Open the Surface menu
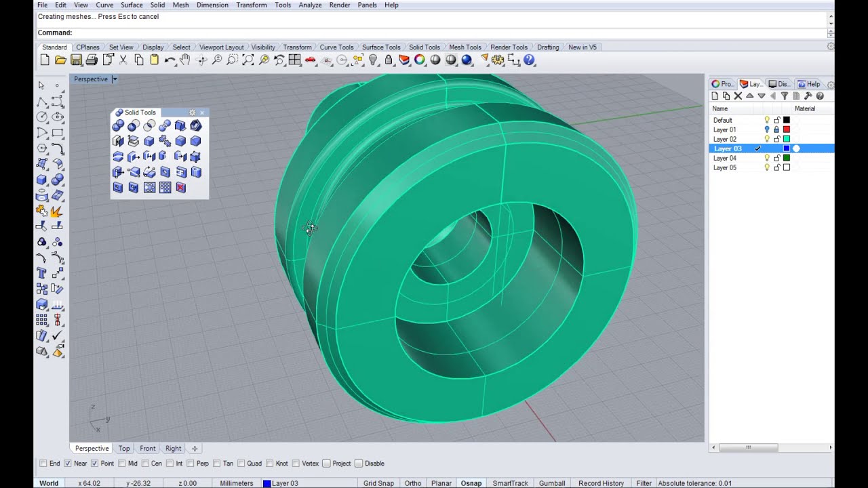This screenshot has height=488, width=868. tap(132, 5)
